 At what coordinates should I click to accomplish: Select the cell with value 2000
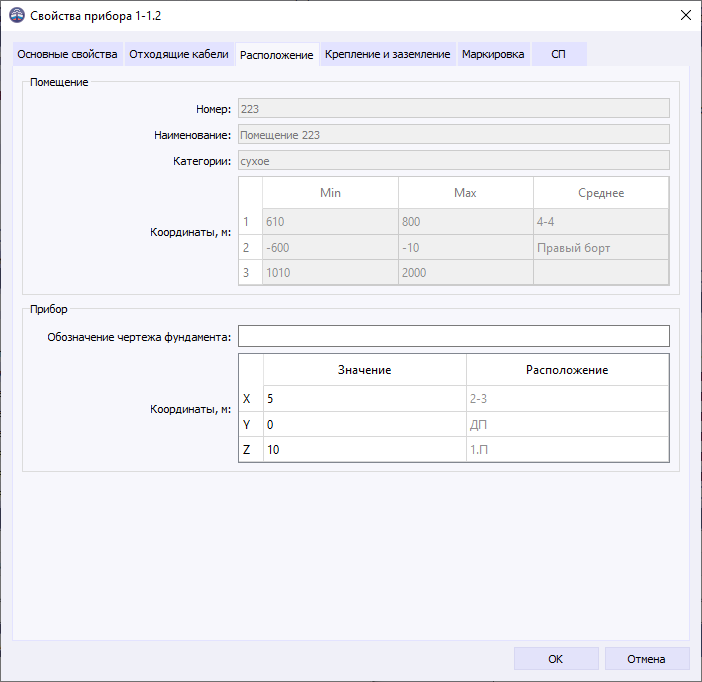(466, 272)
